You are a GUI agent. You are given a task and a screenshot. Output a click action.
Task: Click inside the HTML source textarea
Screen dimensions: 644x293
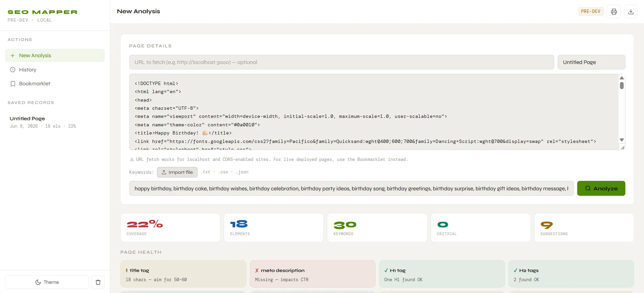[374, 112]
